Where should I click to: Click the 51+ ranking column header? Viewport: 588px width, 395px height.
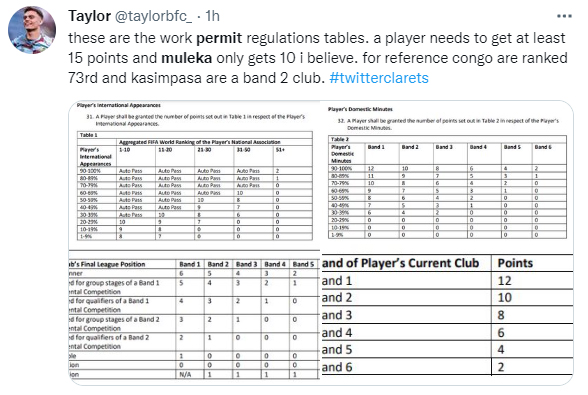tap(280, 150)
